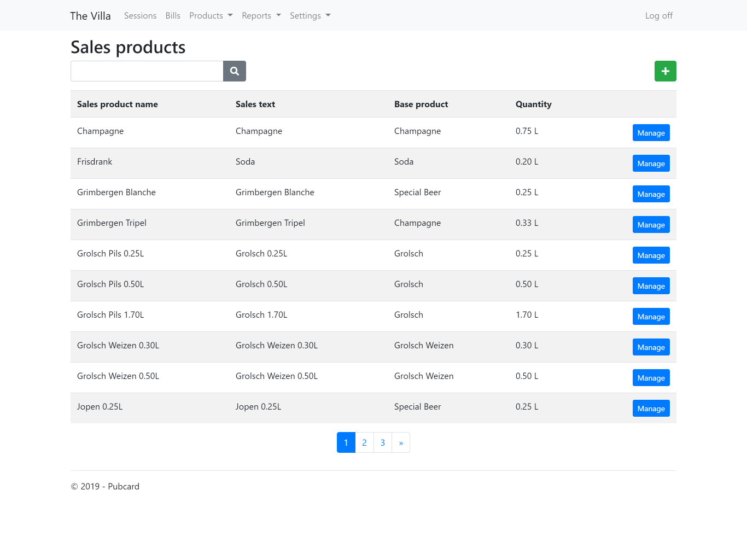
Task: Click the Log off link
Action: point(658,15)
